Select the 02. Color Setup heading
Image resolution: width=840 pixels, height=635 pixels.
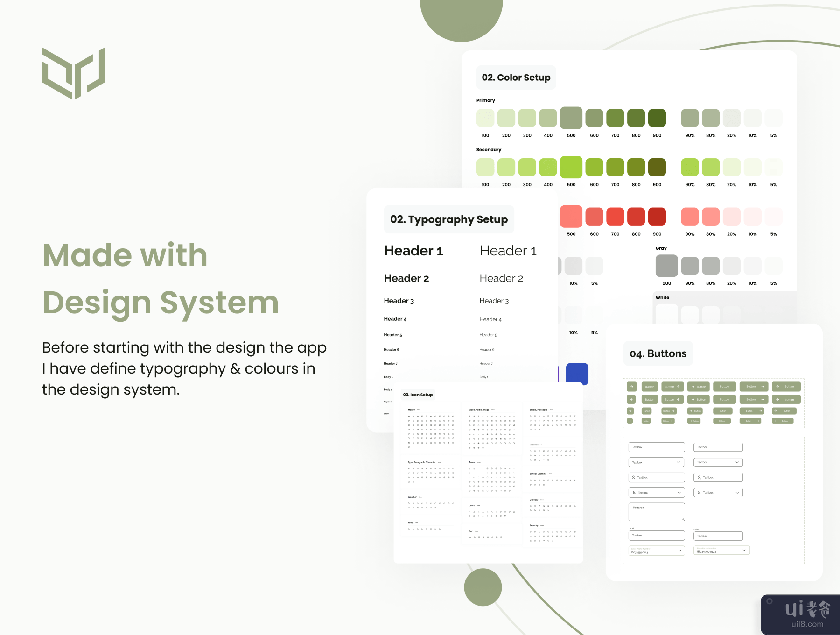tap(516, 78)
